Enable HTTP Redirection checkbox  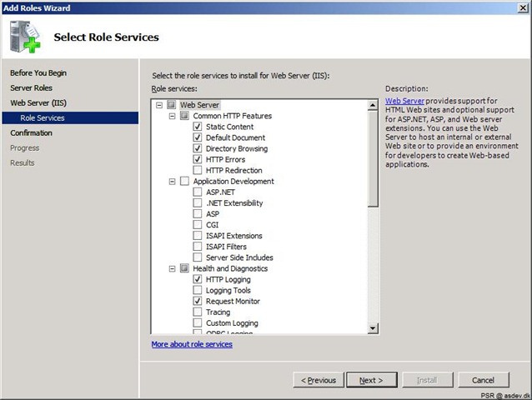(198, 170)
